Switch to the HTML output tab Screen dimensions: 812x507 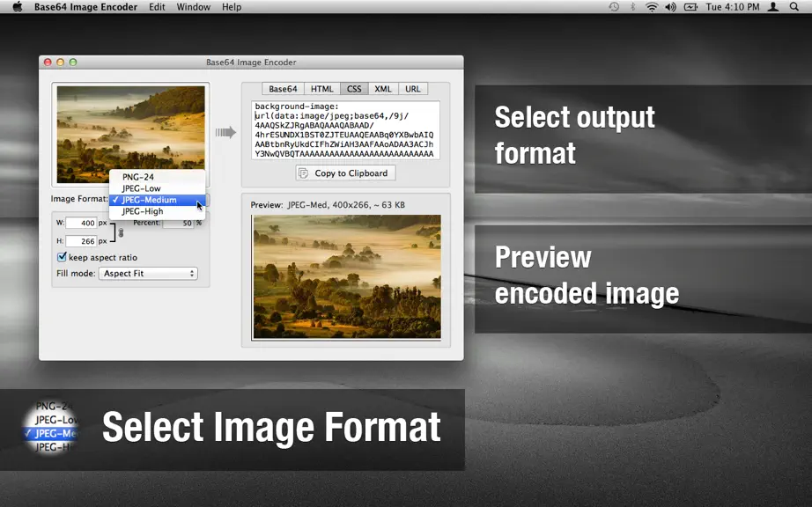(322, 89)
